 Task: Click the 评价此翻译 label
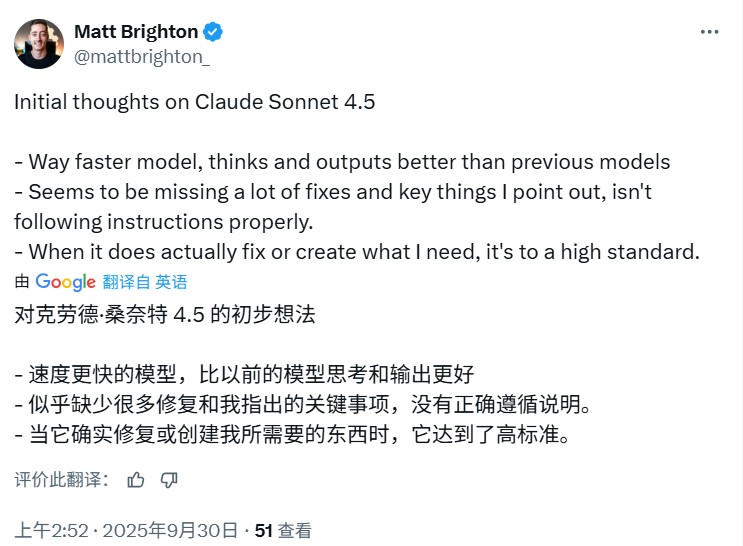[60, 480]
